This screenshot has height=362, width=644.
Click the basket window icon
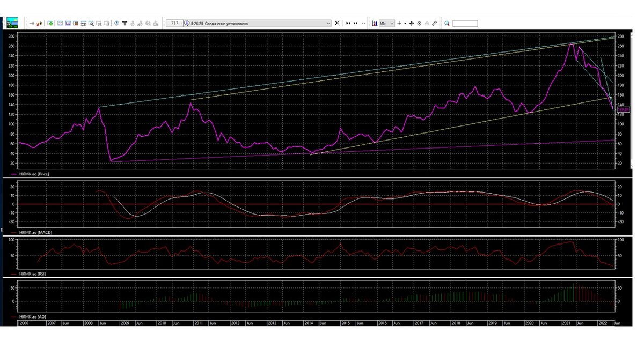coord(84,24)
